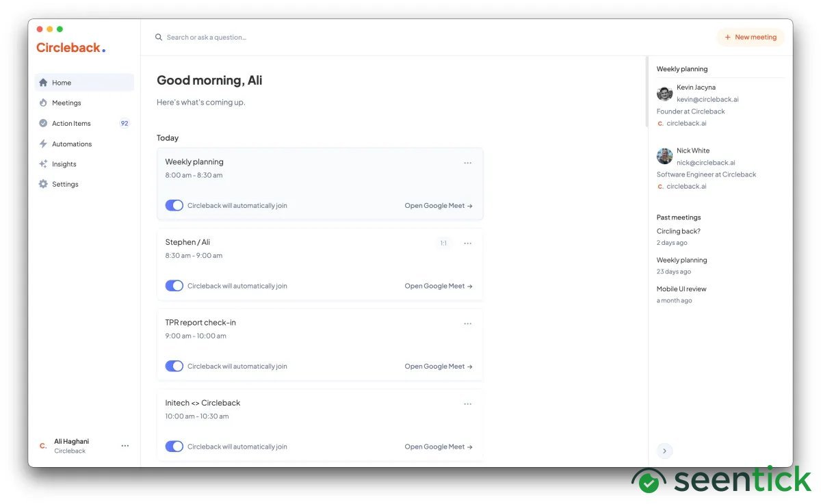Click the Stephen / Ali card title

pyautogui.click(x=187, y=242)
